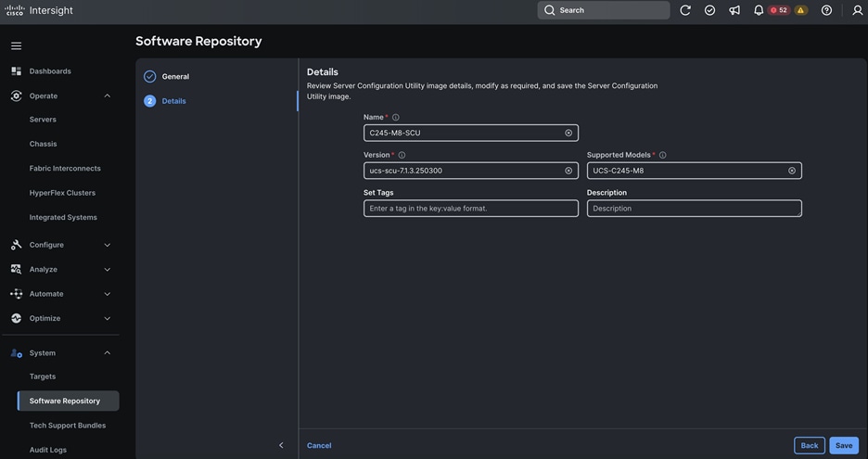Expand the Analyze section chevron

(108, 270)
